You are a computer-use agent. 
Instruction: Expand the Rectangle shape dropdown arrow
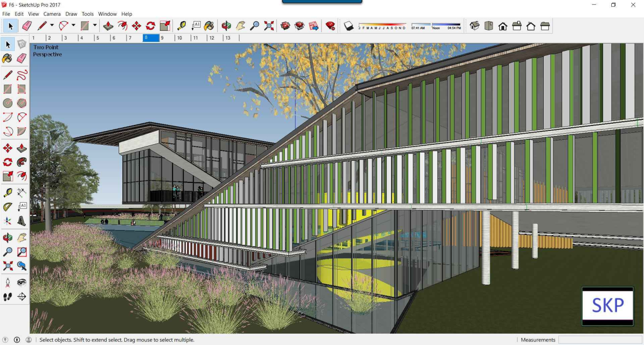tap(95, 26)
